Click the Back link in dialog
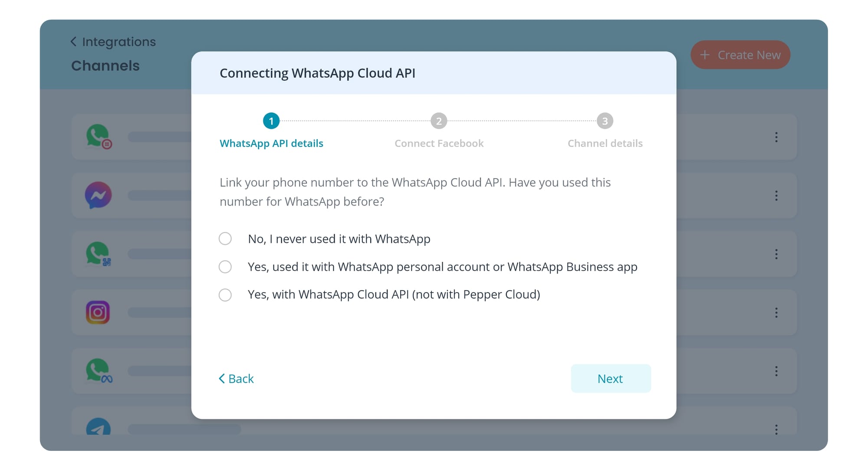 237,379
